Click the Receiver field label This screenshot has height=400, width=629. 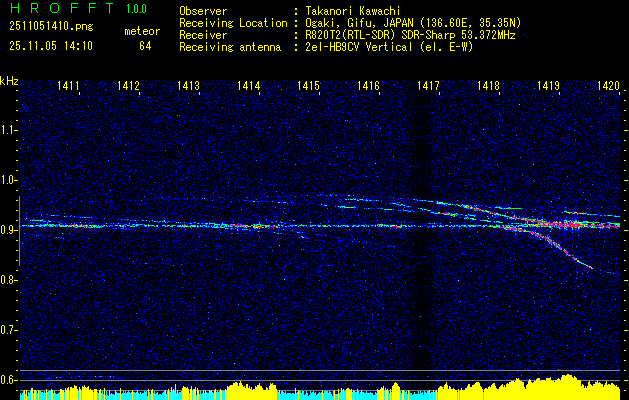pyautogui.click(x=203, y=35)
